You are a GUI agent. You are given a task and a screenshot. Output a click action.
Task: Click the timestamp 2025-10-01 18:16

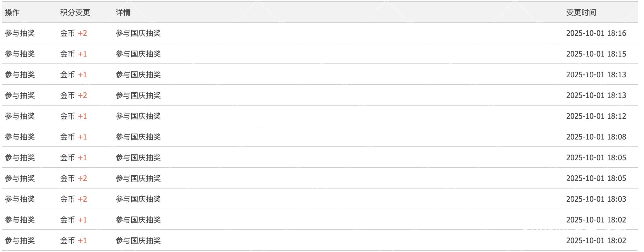tap(596, 33)
